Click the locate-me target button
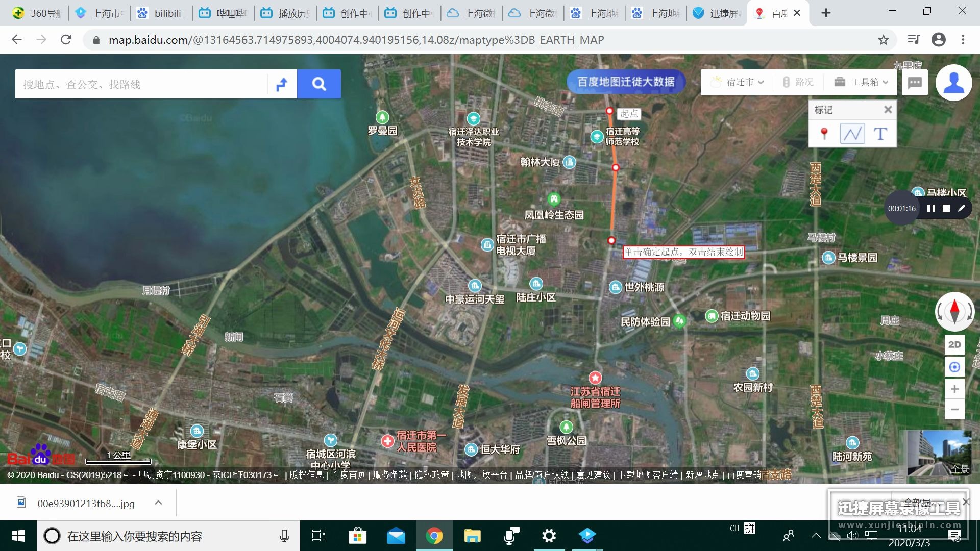This screenshot has height=551, width=980. point(954,367)
